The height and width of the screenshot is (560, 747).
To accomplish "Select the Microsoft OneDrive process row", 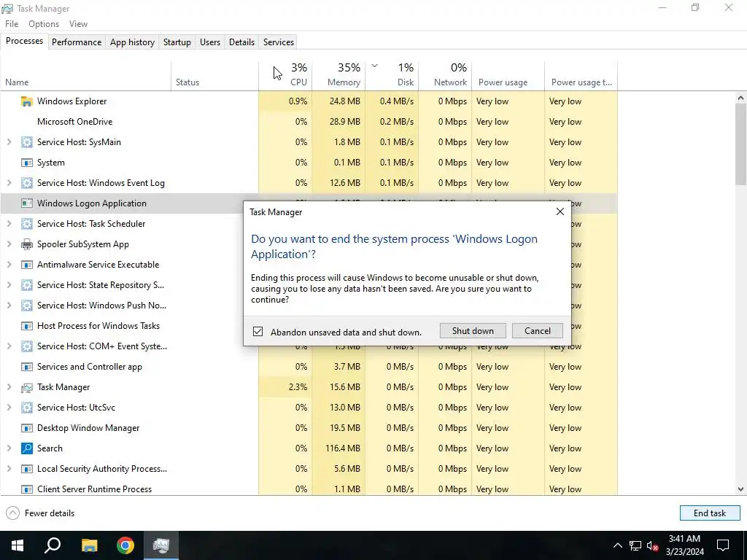I will click(x=309, y=122).
